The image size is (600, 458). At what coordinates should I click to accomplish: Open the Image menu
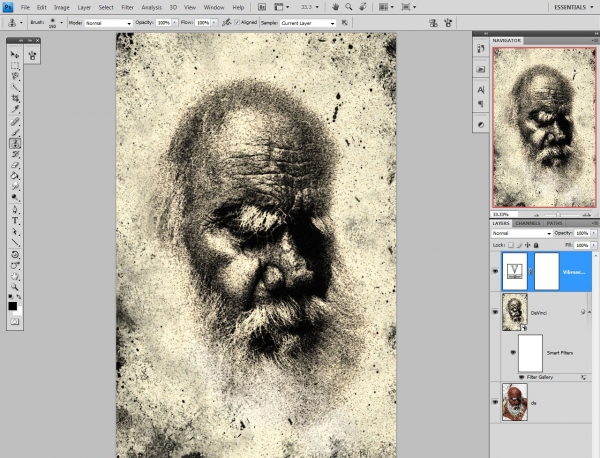[x=62, y=7]
